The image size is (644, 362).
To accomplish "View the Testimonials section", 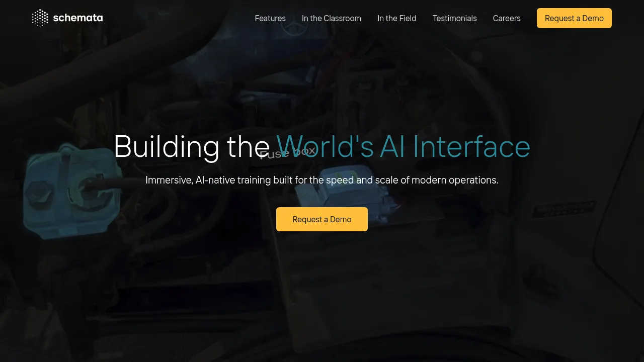I will [x=455, y=18].
